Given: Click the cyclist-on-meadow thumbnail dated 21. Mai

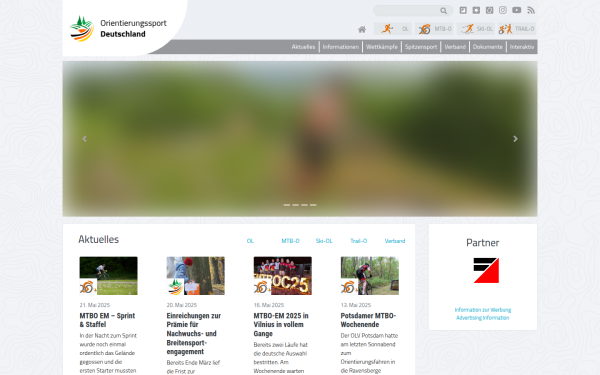Looking at the screenshot, I should coord(108,276).
